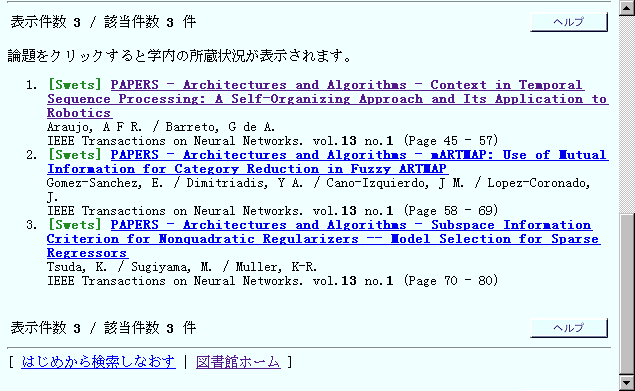Viewport: 635px width, 391px height.
Task: Open the Context in Temporal Sequence Processing paper
Action: (328, 99)
